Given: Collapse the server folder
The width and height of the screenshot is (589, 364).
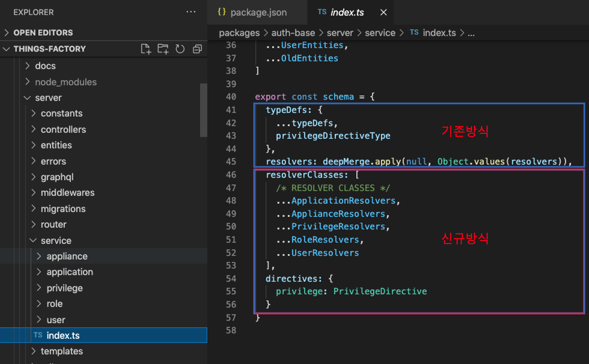Looking at the screenshot, I should click(104, 98).
